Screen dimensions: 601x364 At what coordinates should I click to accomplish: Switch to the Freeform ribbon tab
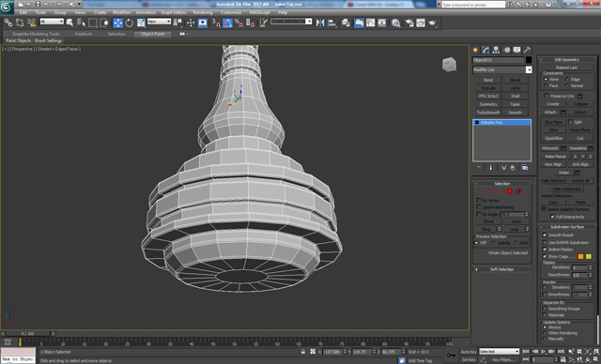pos(84,34)
